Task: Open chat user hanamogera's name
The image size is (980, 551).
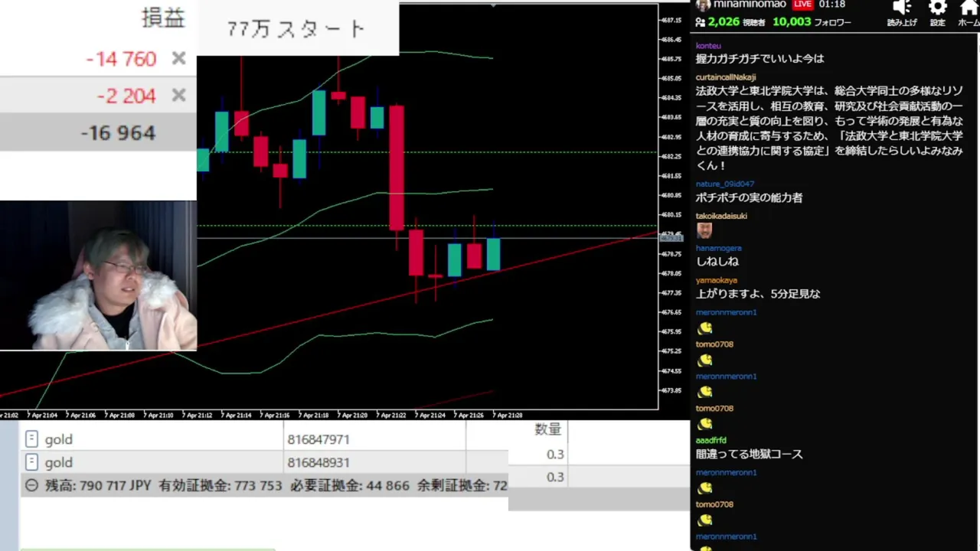Action: click(x=719, y=248)
